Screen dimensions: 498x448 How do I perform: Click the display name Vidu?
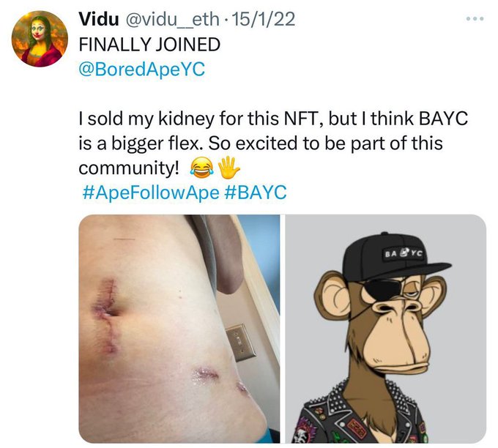coord(95,19)
